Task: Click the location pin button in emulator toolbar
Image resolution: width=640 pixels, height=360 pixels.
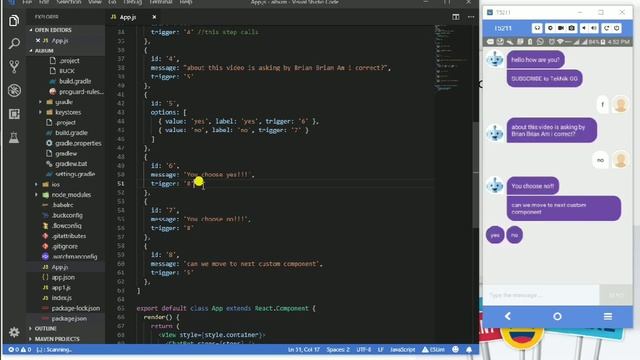Action: click(550, 28)
